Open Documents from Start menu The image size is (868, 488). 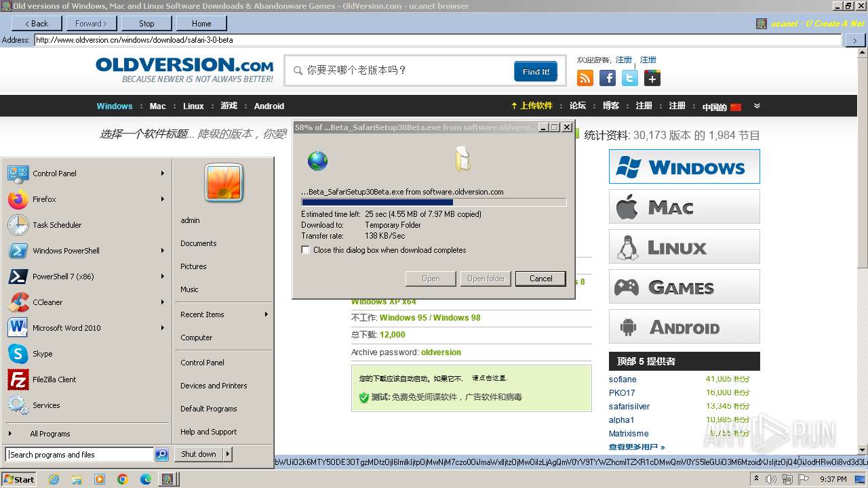click(x=199, y=243)
